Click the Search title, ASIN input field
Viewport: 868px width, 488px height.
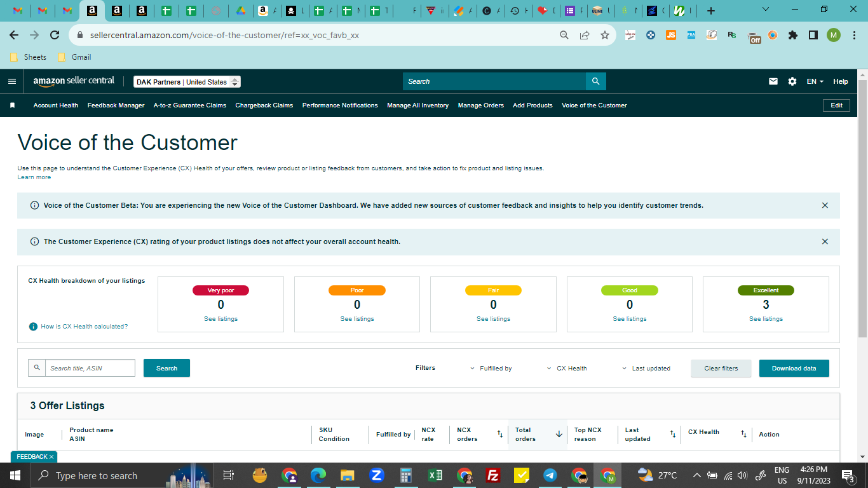[90, 368]
